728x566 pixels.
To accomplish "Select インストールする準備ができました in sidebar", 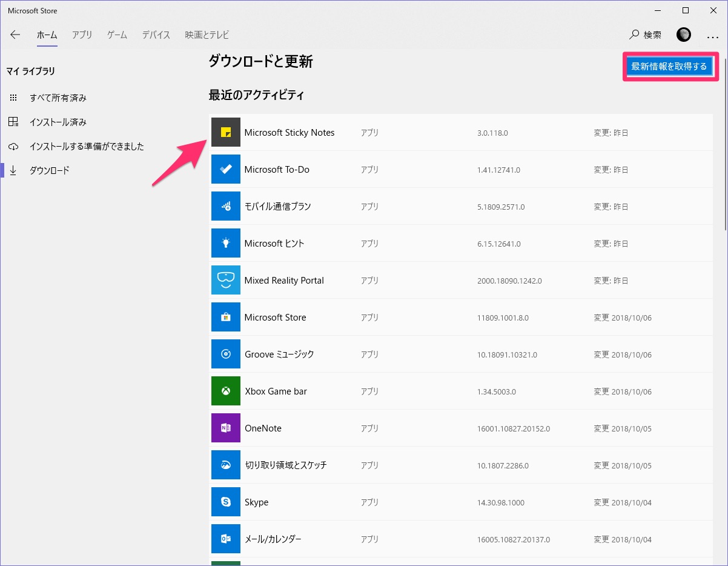I will 87,146.
